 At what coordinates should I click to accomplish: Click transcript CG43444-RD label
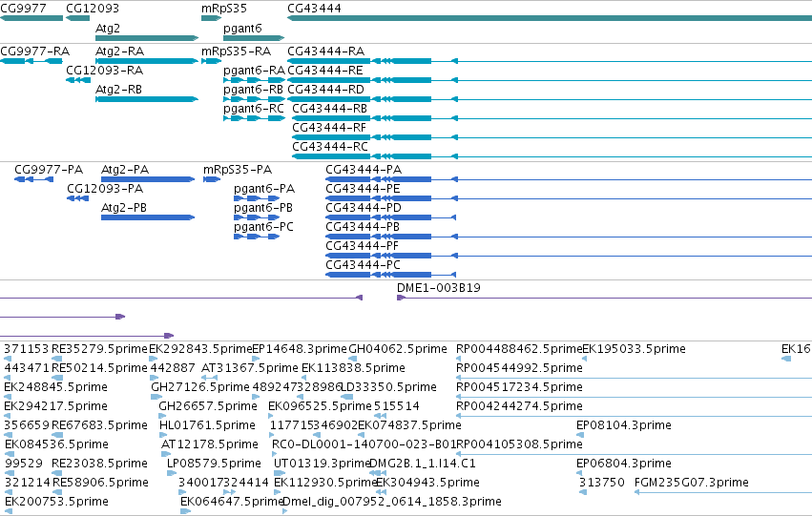coord(325,90)
